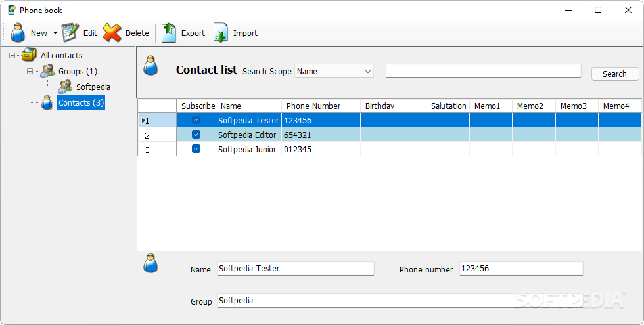Click phone number 012345 in the table

pyautogui.click(x=321, y=149)
